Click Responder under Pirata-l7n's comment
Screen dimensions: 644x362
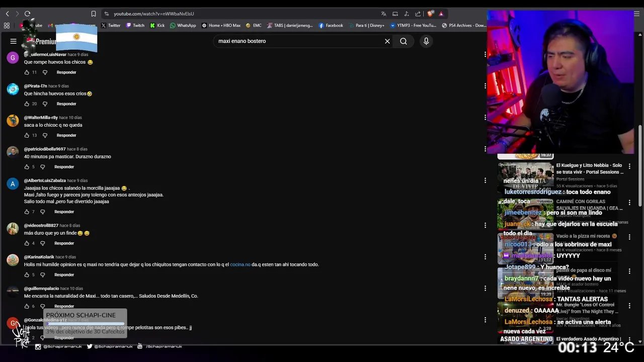tap(66, 104)
